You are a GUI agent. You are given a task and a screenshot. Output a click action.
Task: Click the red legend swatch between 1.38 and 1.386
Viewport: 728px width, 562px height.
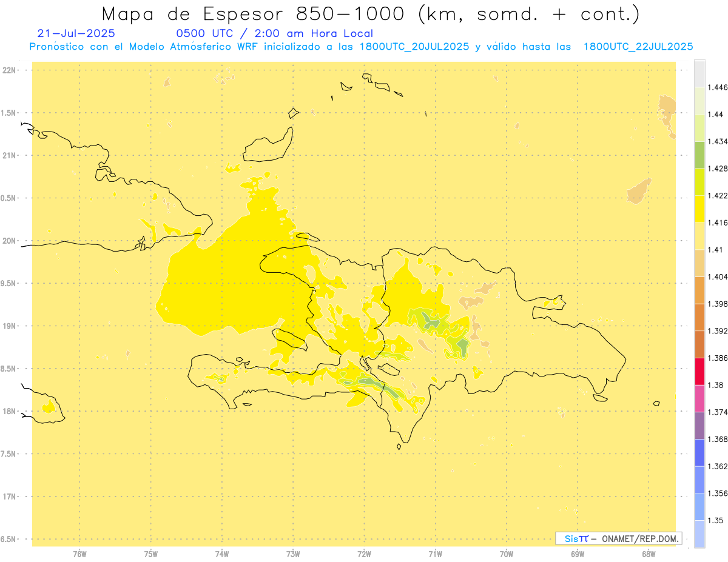699,372
